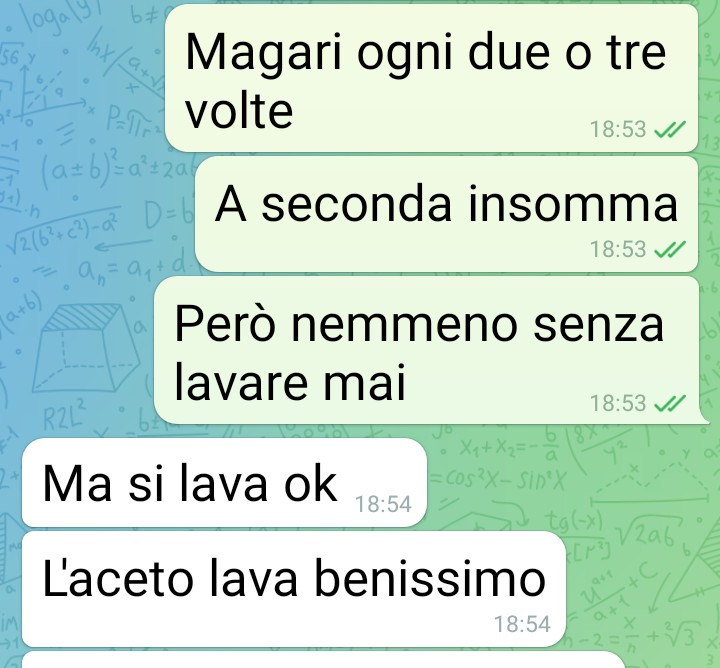This screenshot has height=668, width=720.
Task: Tap the read checkmarks on 'Magari ogni due' message
Action: (x=670, y=129)
